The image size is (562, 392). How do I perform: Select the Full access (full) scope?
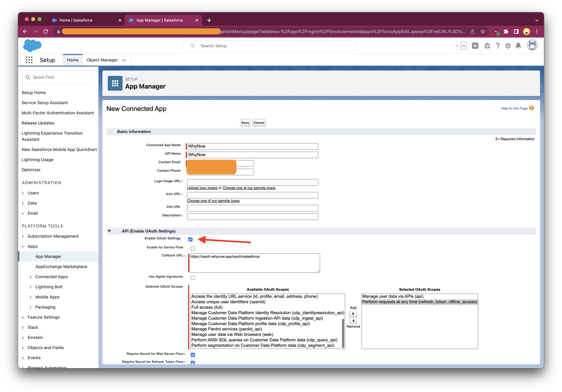pyautogui.click(x=207, y=307)
